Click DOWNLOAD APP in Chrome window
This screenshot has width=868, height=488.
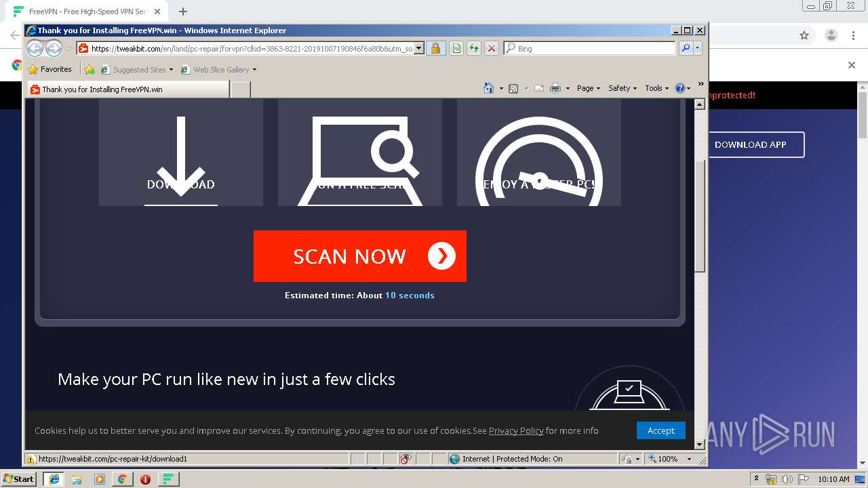750,144
